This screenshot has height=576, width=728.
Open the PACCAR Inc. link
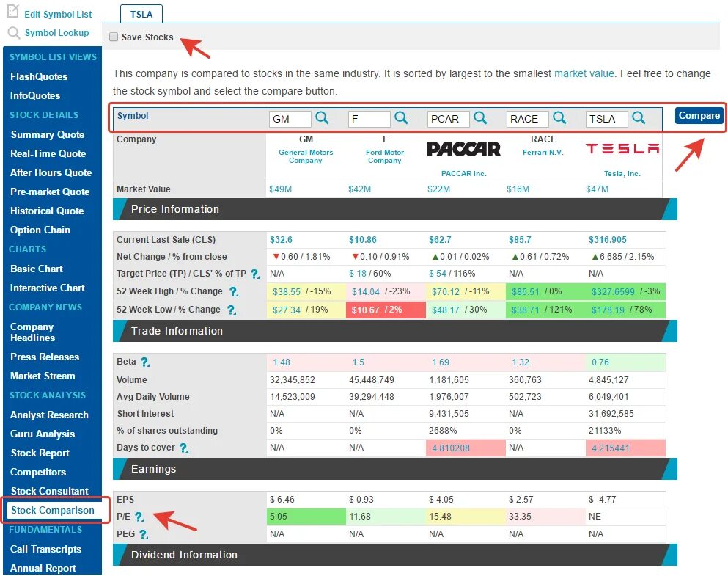click(x=463, y=174)
